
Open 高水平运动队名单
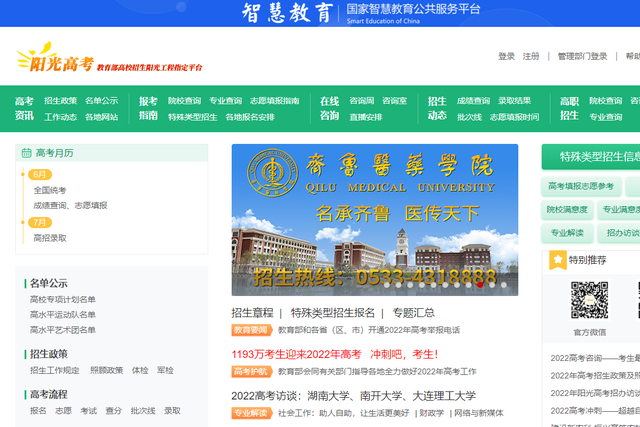click(62, 315)
